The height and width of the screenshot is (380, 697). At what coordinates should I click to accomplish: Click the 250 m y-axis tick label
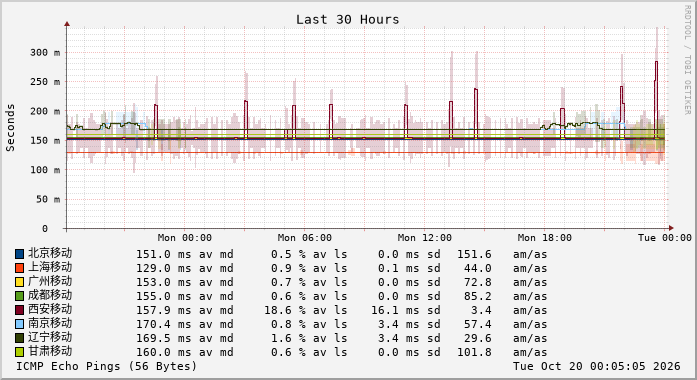click(x=45, y=82)
